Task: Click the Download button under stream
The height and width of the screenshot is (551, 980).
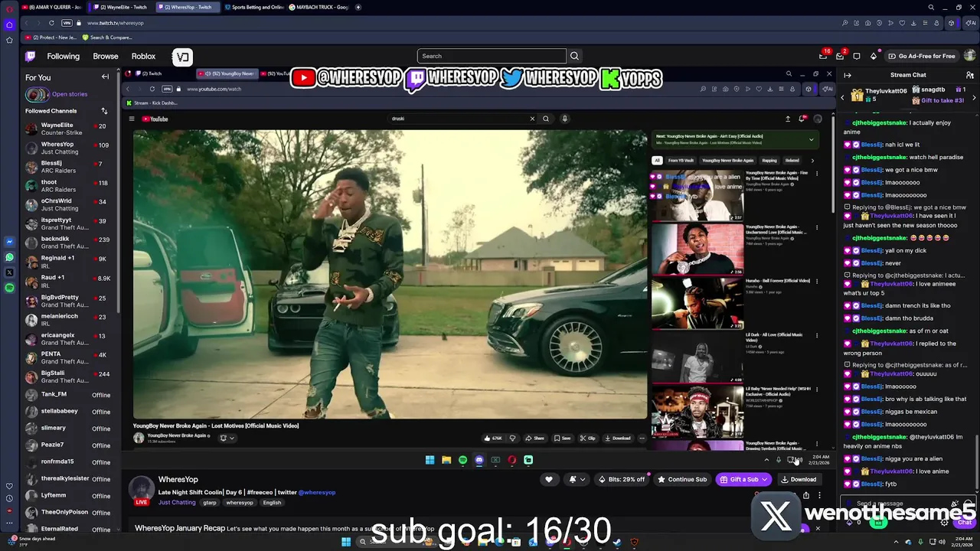Action: coord(799,479)
